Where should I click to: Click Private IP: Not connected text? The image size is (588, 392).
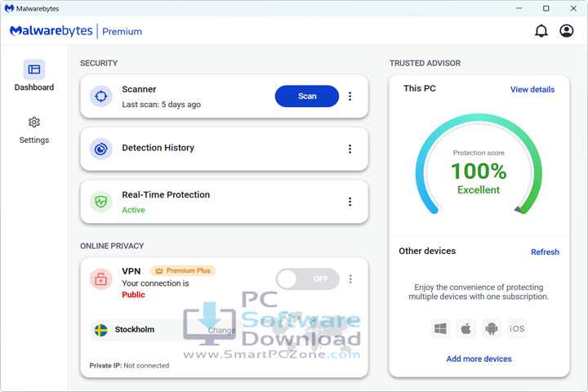pos(129,365)
